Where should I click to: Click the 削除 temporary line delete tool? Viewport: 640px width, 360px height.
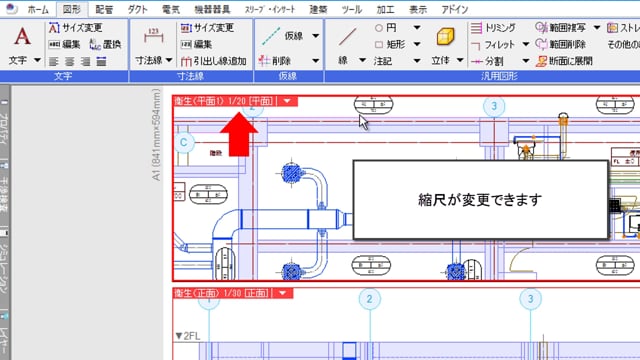click(275, 61)
